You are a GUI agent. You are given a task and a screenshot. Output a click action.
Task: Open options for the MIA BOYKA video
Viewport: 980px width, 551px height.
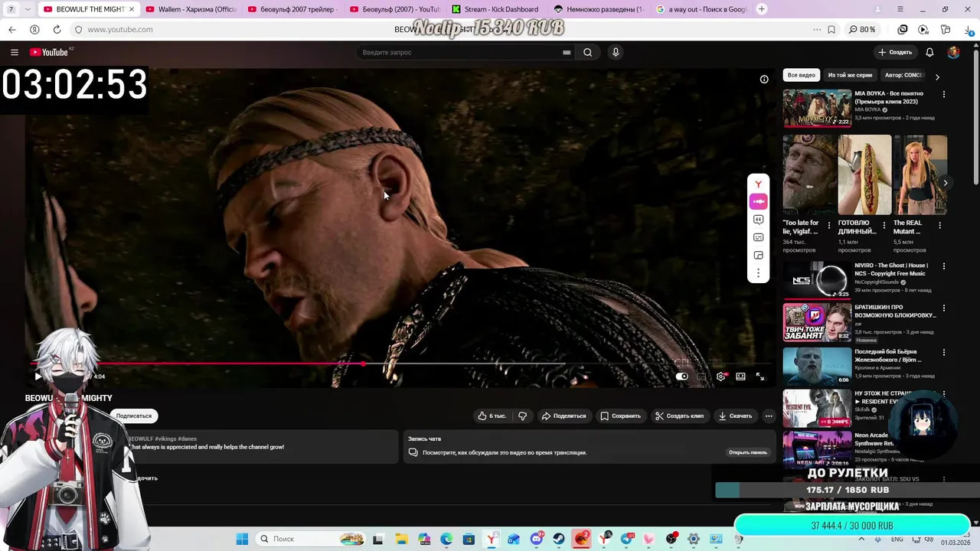(943, 94)
